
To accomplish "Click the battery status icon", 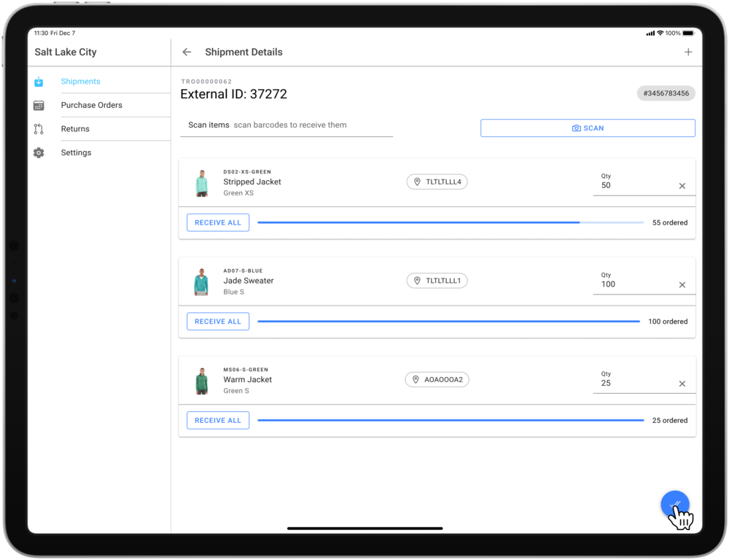I will pyautogui.click(x=689, y=33).
